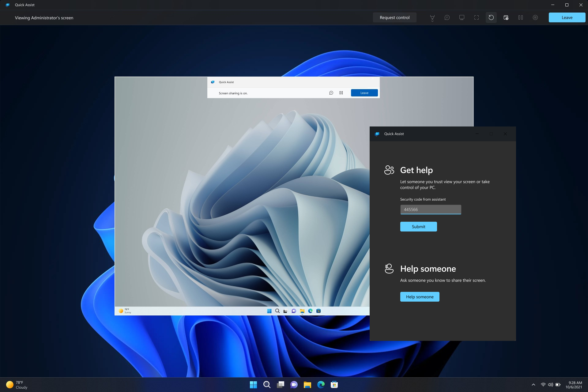Open Teams Chat on local taskbar
588x392 pixels.
tap(294, 385)
